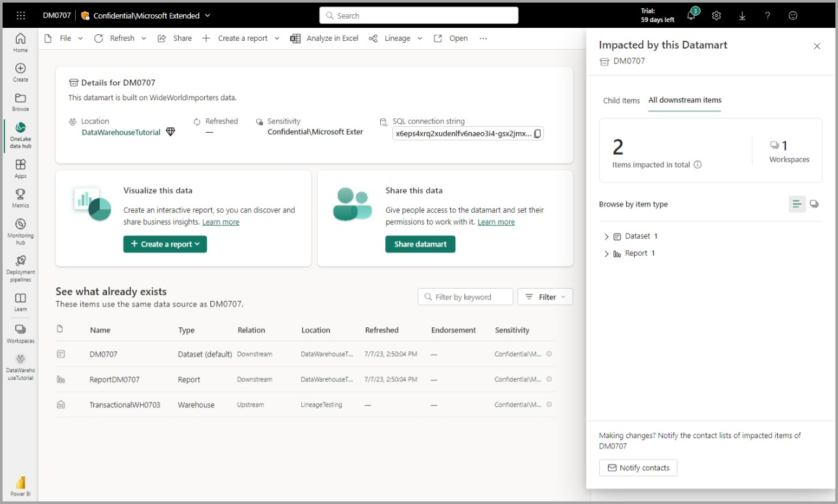Open the TransactionalWH0703 row
838x504 pixels.
click(306, 404)
